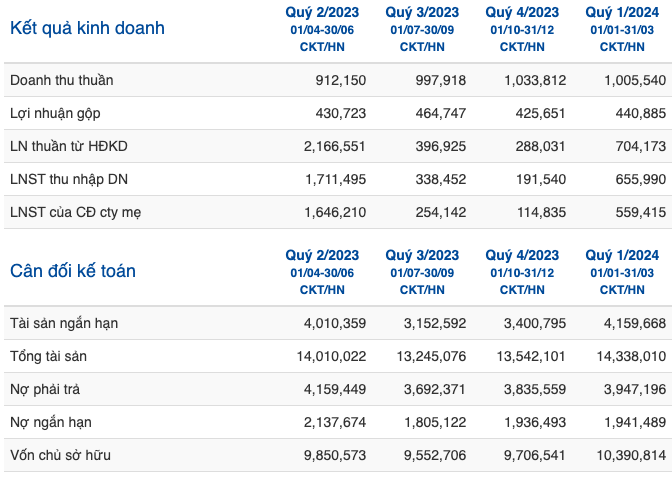Viewport: 672px width, 477px height.
Task: Click the 'Tài sản ngắn hạn' row label
Action: pyautogui.click(x=64, y=323)
